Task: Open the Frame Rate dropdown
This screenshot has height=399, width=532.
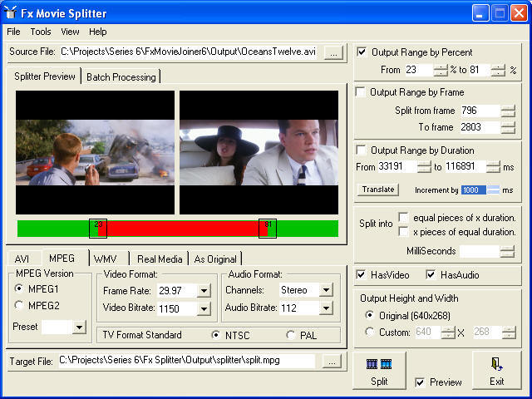Action: click(204, 291)
